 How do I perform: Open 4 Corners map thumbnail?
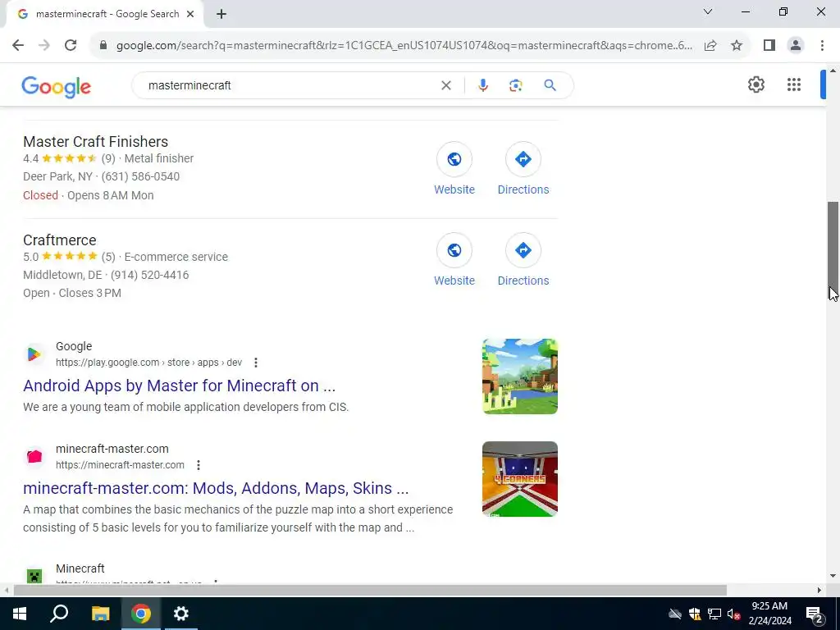point(519,479)
